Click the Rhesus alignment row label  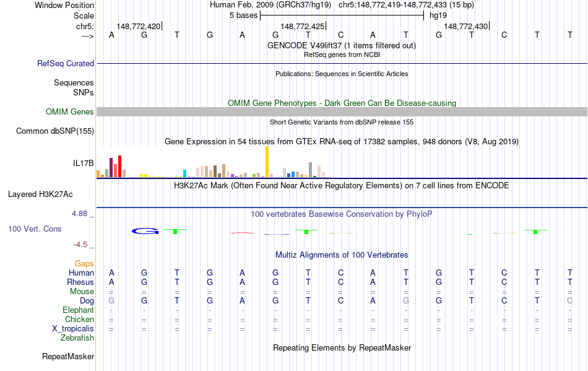(80, 282)
